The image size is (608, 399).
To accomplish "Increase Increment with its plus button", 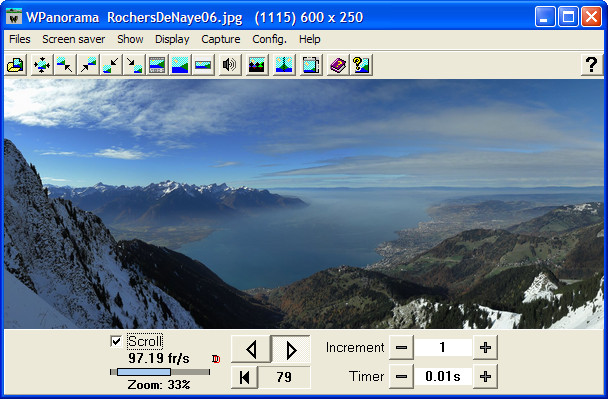I will pos(485,347).
